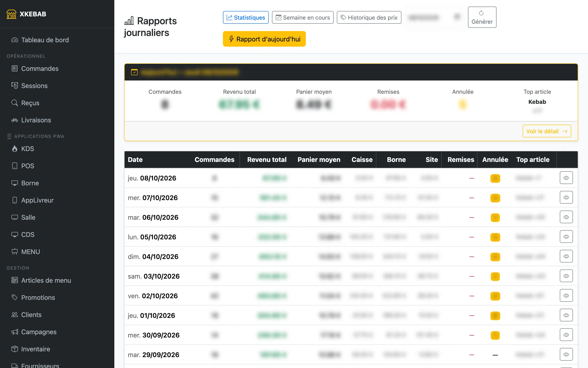The height and width of the screenshot is (368, 588).
Task: Click the Clients people icon
Action: pos(15,315)
